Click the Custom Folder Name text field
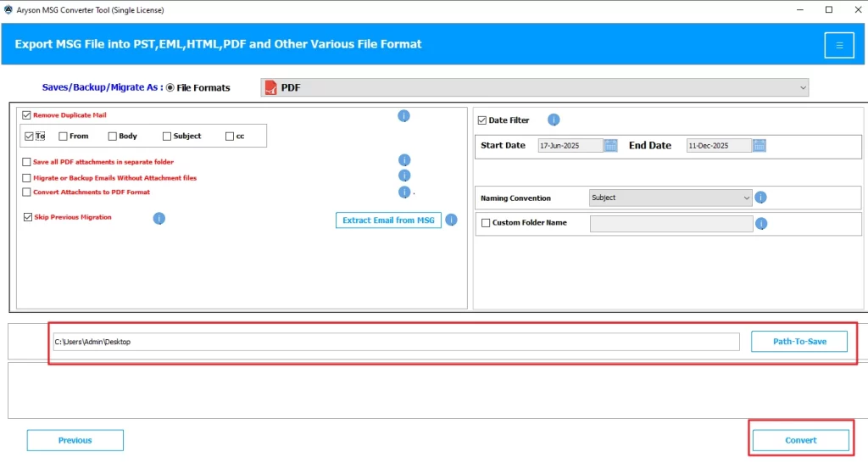This screenshot has width=868, height=463. (671, 224)
